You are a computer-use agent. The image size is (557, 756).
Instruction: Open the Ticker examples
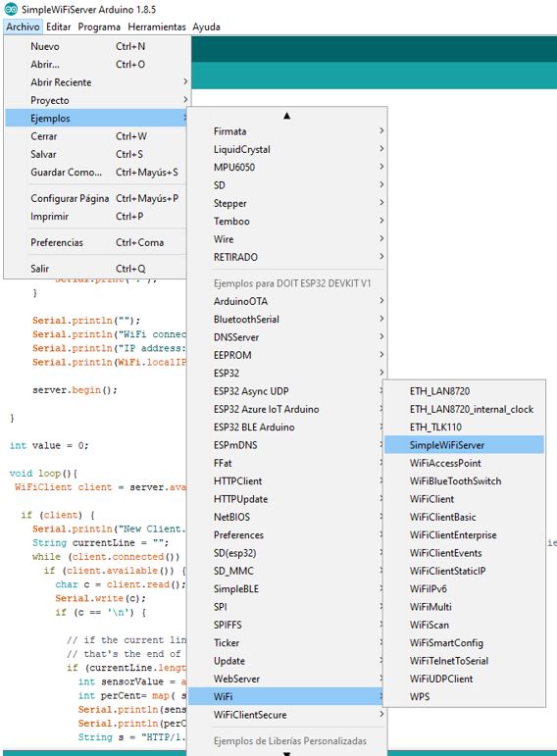[x=287, y=643]
